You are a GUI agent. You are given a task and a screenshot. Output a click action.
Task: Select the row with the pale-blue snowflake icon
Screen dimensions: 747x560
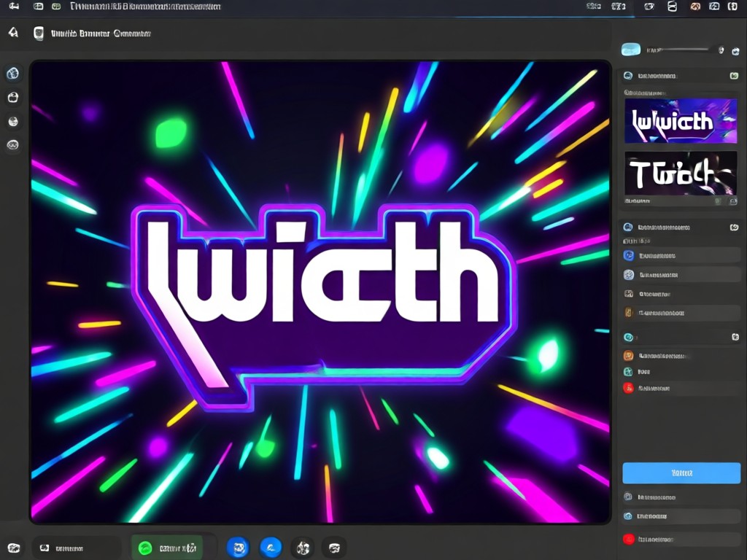[x=681, y=275]
